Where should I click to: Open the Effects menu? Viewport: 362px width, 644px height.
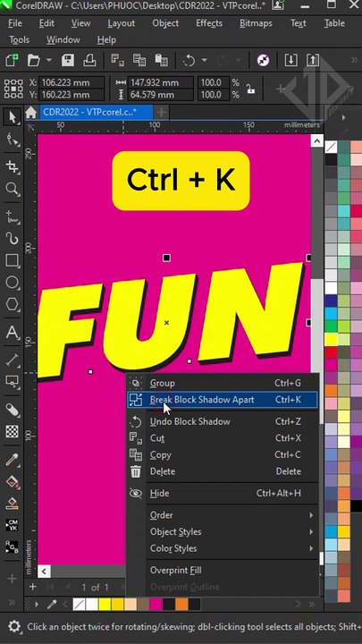pyautogui.click(x=209, y=23)
